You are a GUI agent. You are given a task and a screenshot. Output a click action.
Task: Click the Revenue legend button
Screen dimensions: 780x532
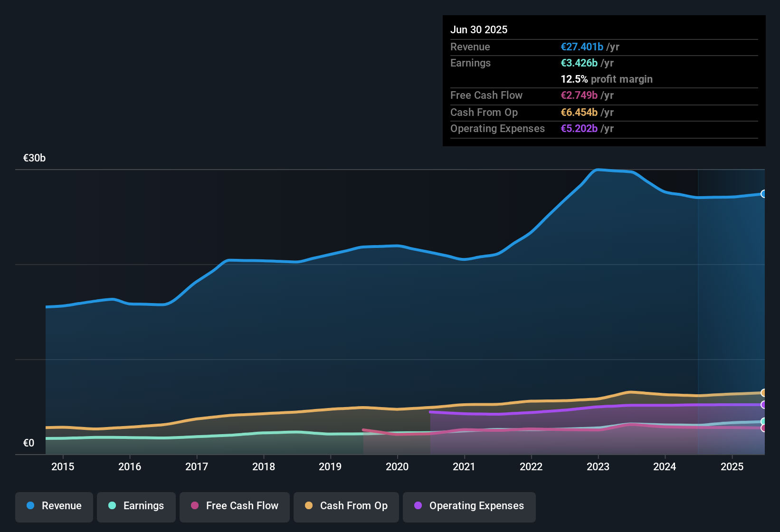pyautogui.click(x=54, y=506)
